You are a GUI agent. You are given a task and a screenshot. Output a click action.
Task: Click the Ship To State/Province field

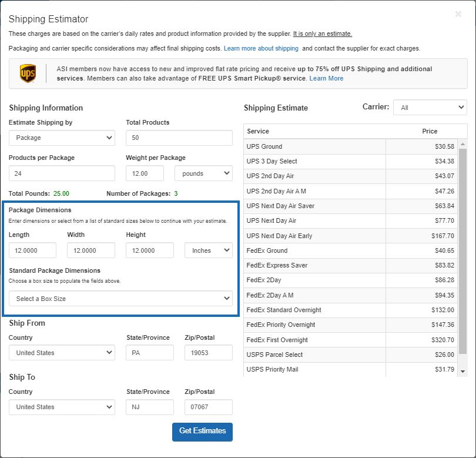pyautogui.click(x=150, y=407)
